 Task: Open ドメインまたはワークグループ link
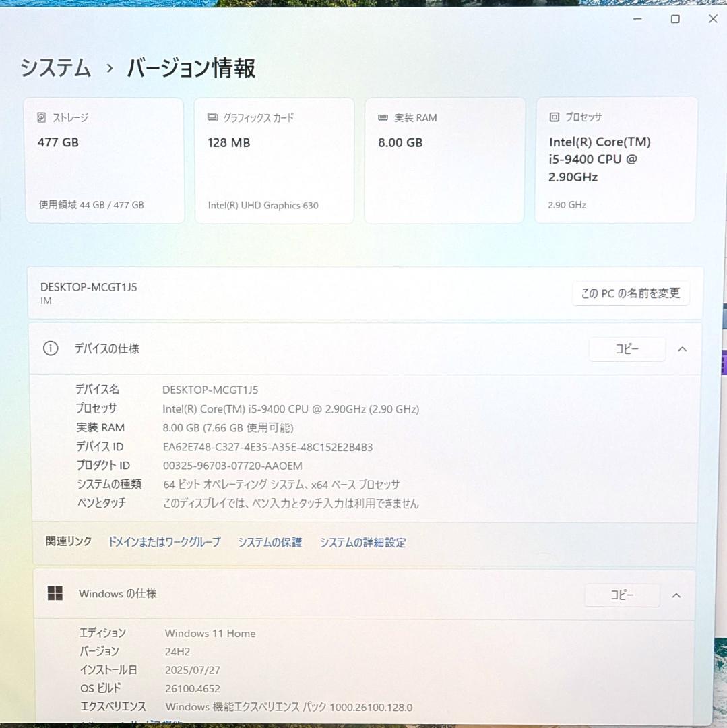pos(164,541)
